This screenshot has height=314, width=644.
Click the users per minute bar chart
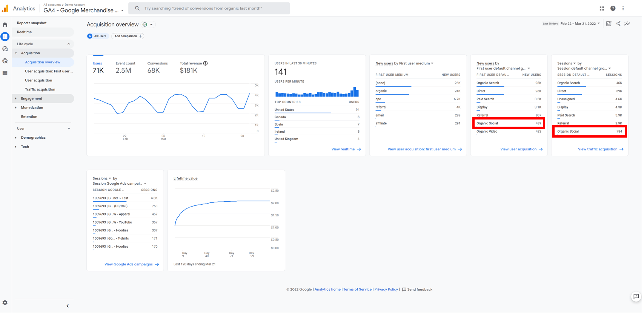tap(317, 92)
